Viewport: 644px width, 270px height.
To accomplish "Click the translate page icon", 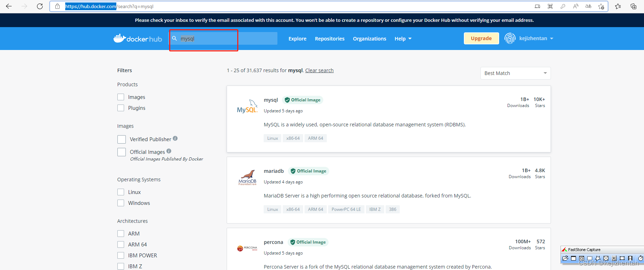I will [x=588, y=6].
